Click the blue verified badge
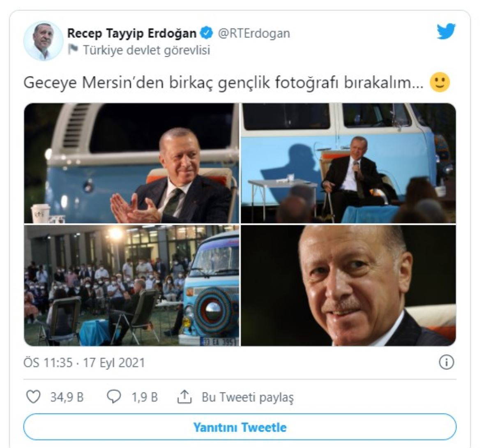Viewport: 493px width, 448px height. (206, 33)
